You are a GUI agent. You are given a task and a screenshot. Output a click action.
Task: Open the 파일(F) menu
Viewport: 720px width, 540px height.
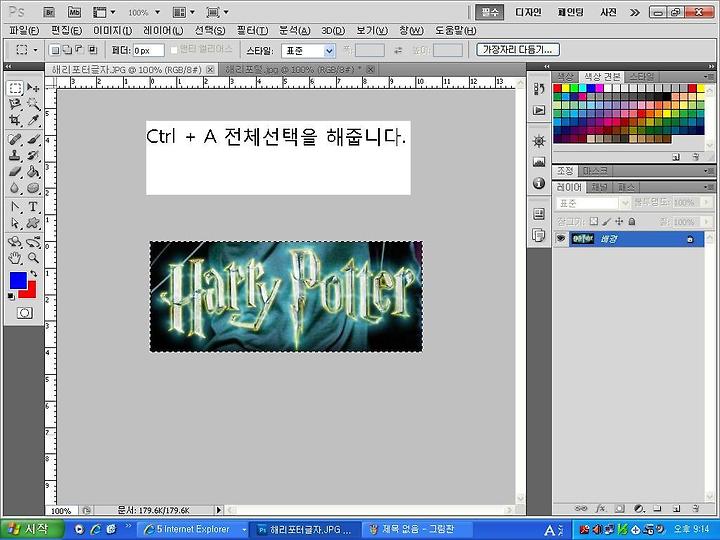[24, 31]
